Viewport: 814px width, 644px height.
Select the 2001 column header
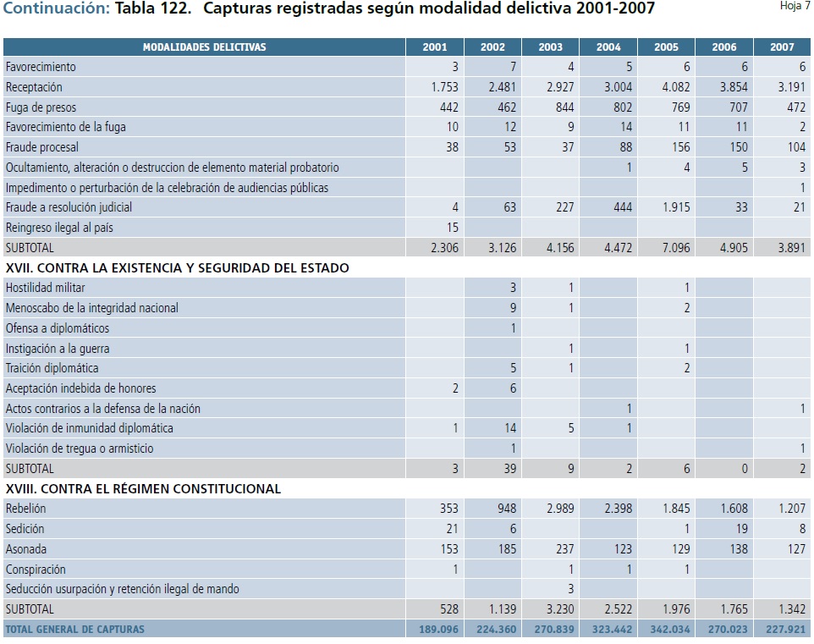(435, 47)
